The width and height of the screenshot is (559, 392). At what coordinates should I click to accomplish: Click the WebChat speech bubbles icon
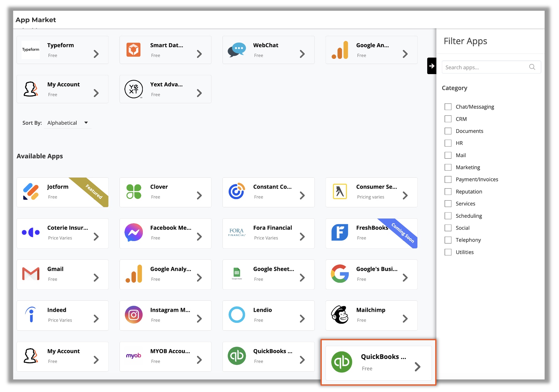[x=237, y=50]
